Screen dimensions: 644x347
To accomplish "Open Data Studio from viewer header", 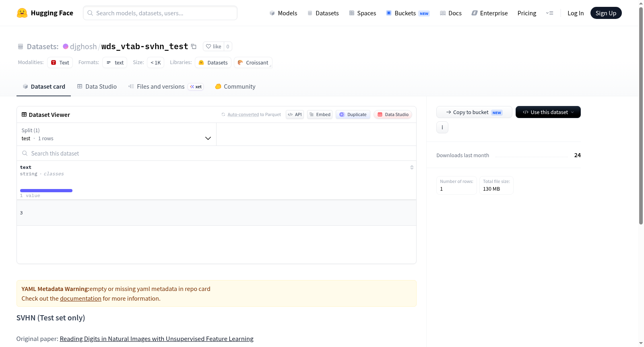I will point(393,114).
